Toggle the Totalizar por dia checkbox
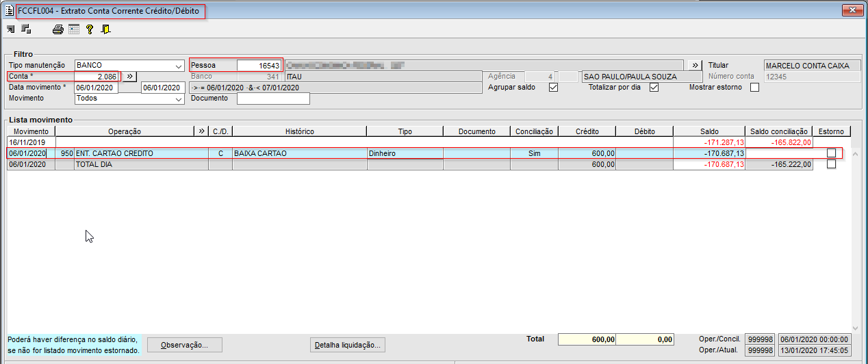The height and width of the screenshot is (364, 868). point(654,88)
